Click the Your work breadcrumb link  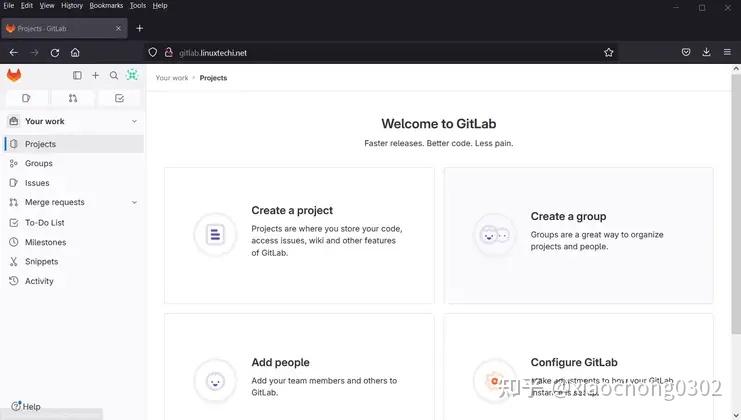(x=172, y=78)
